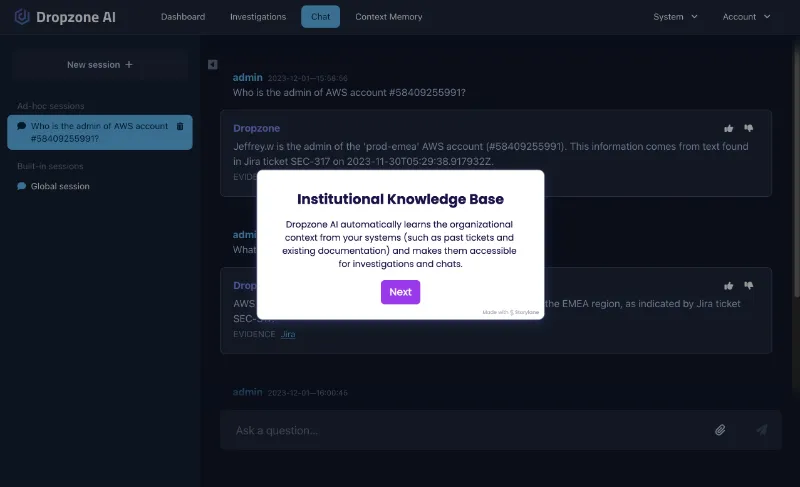Screen dimensions: 800x487
Task: Click the 'Who is the admin of AWS account' question text
Action: [349, 92]
